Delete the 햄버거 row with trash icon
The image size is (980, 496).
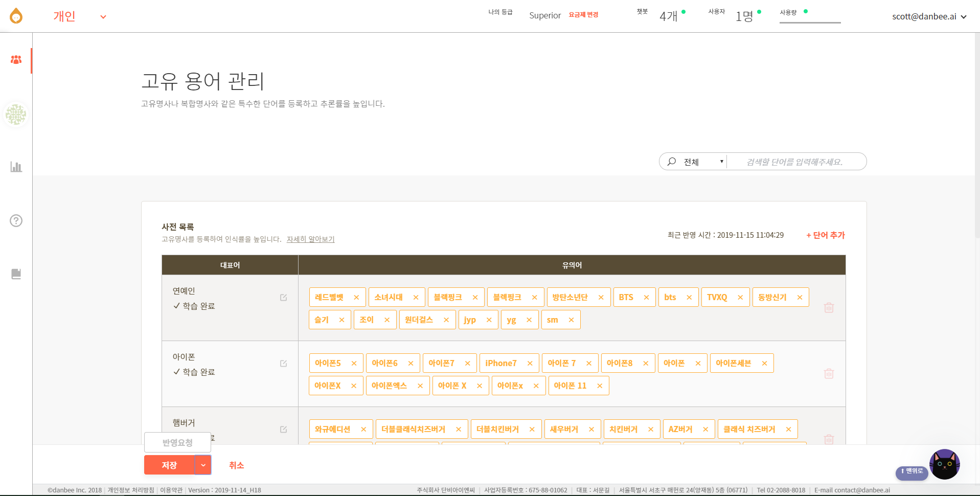pos(829,439)
